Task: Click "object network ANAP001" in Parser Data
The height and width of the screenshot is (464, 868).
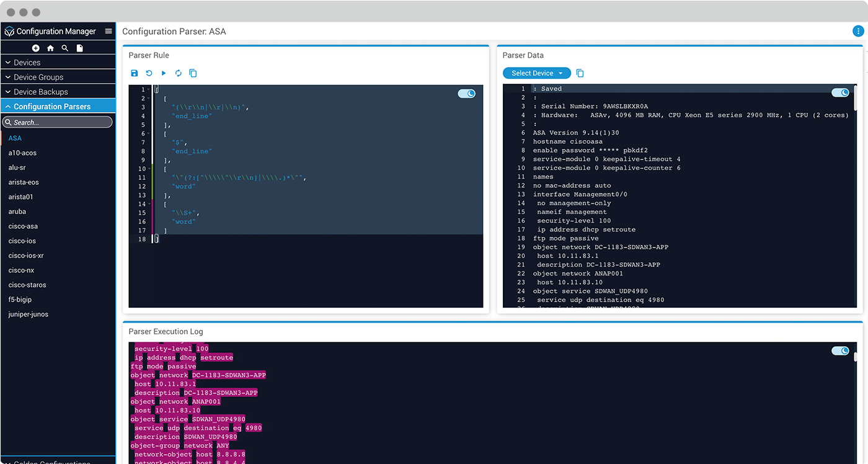Action: click(578, 274)
